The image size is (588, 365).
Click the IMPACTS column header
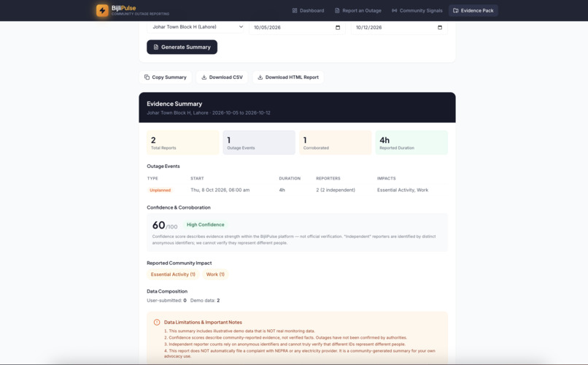[x=386, y=179]
